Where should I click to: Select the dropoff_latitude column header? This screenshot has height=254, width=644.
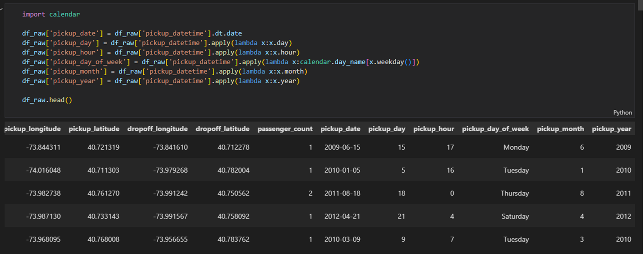[222, 129]
